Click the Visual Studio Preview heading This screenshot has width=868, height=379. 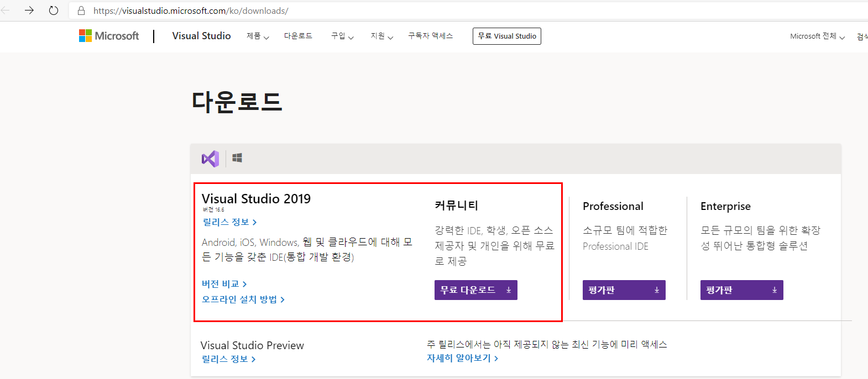pos(252,345)
